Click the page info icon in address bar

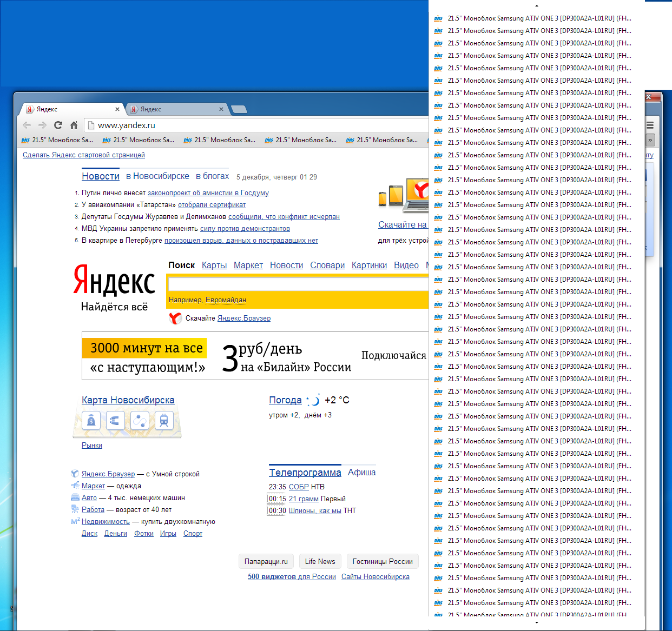pyautogui.click(x=91, y=125)
